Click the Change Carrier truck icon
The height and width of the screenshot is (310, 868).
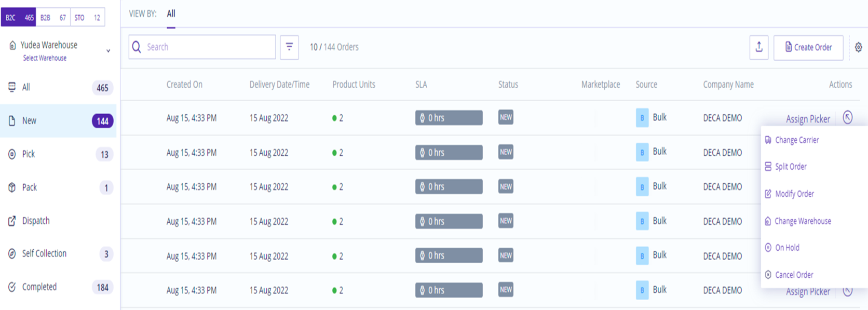point(768,140)
